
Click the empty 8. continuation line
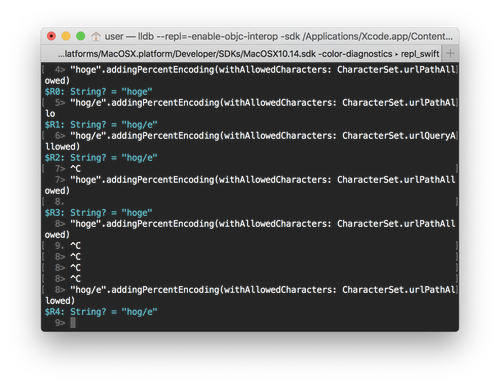pos(250,202)
